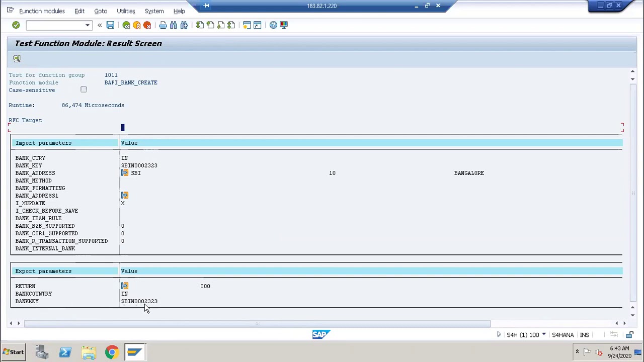Open the BANK_ADDRESS structure details icon

click(124, 173)
